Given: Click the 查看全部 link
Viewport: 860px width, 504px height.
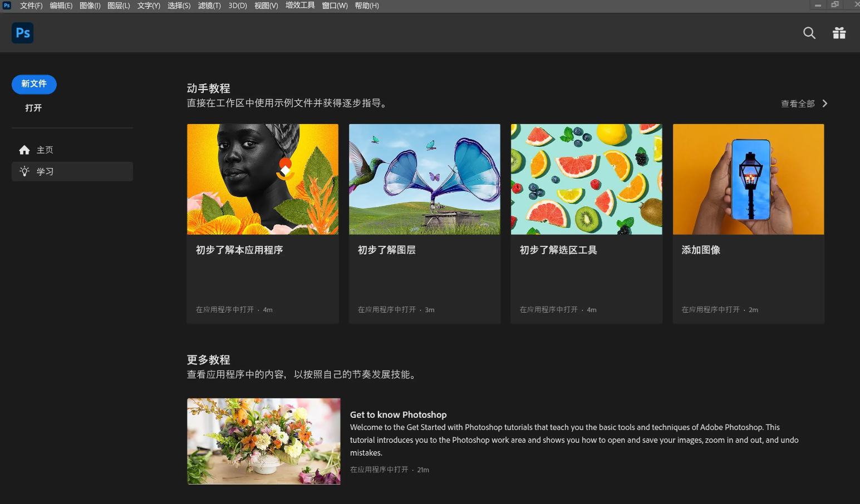Looking at the screenshot, I should pos(797,103).
